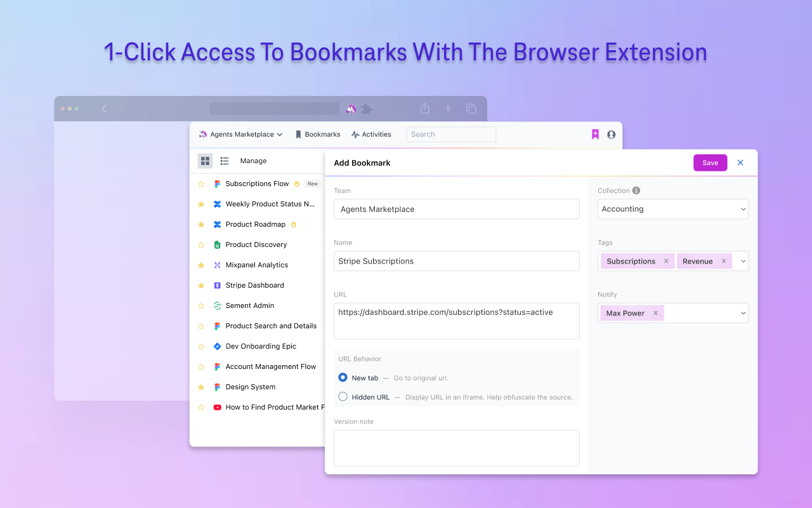Screen dimensions: 812x508
Task: Click the Jira icon for Dev Onboarding Epic
Action: [217, 346]
